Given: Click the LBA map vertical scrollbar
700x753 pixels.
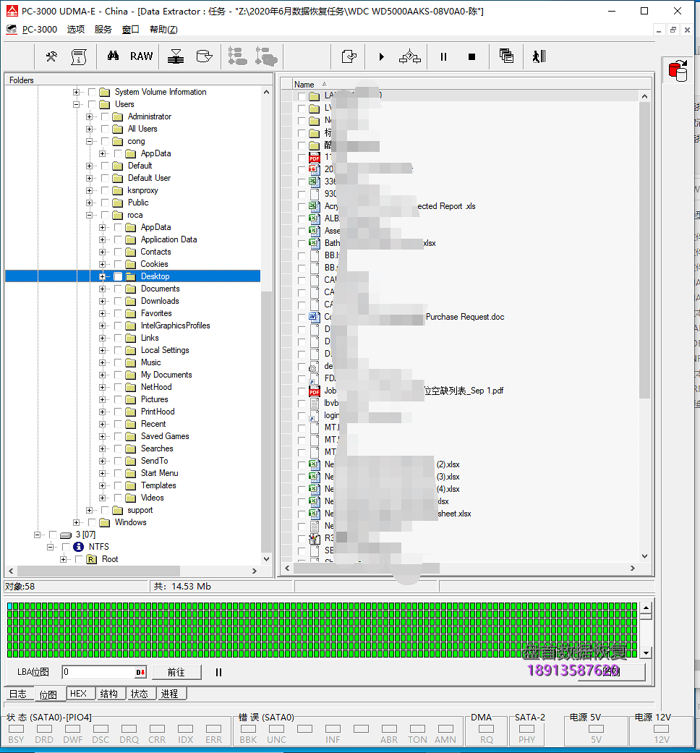Looking at the screenshot, I should click(x=646, y=631).
